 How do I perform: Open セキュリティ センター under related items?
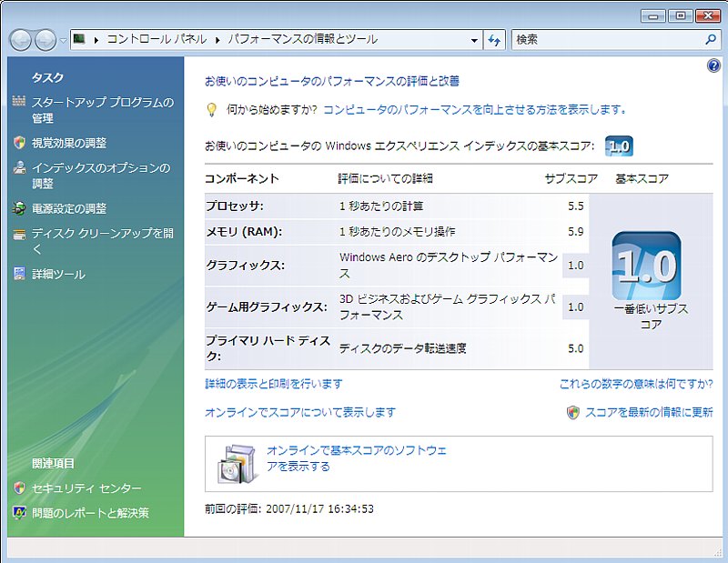click(x=86, y=488)
